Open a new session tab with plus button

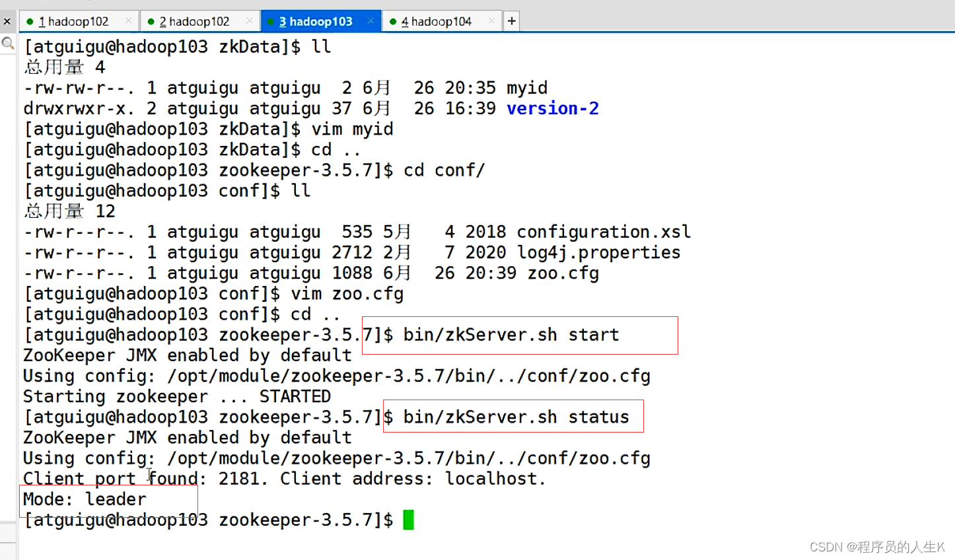point(511,21)
